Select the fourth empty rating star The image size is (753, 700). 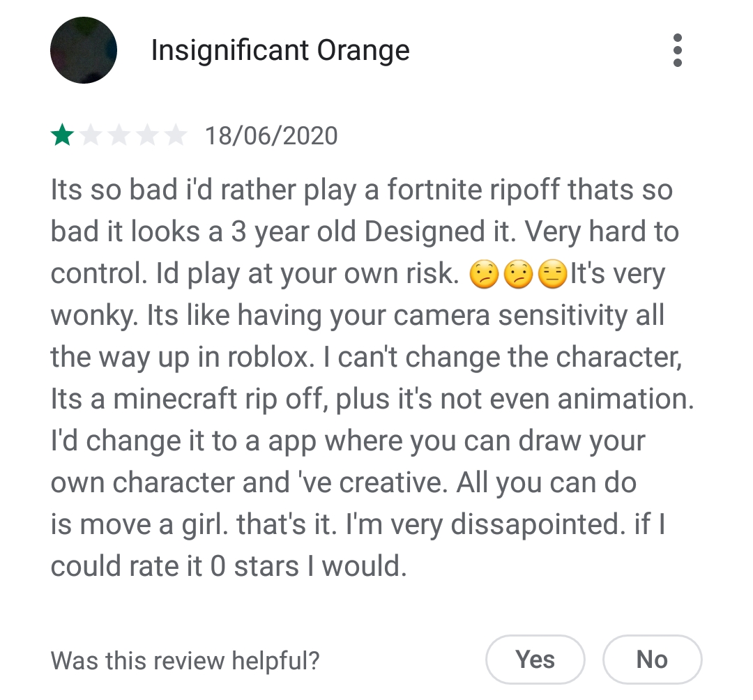point(146,135)
